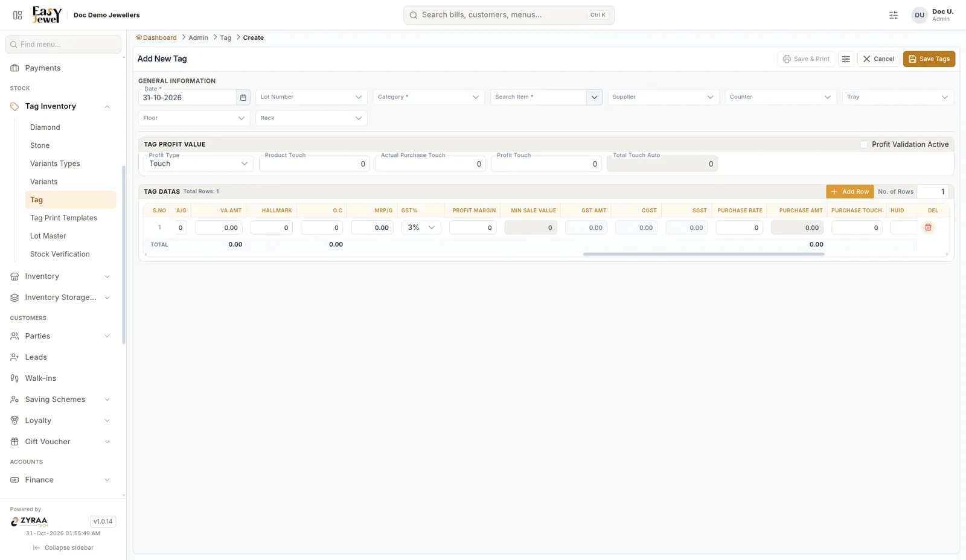The width and height of the screenshot is (966, 560).
Task: Open the Supplier dropdown
Action: (x=663, y=97)
